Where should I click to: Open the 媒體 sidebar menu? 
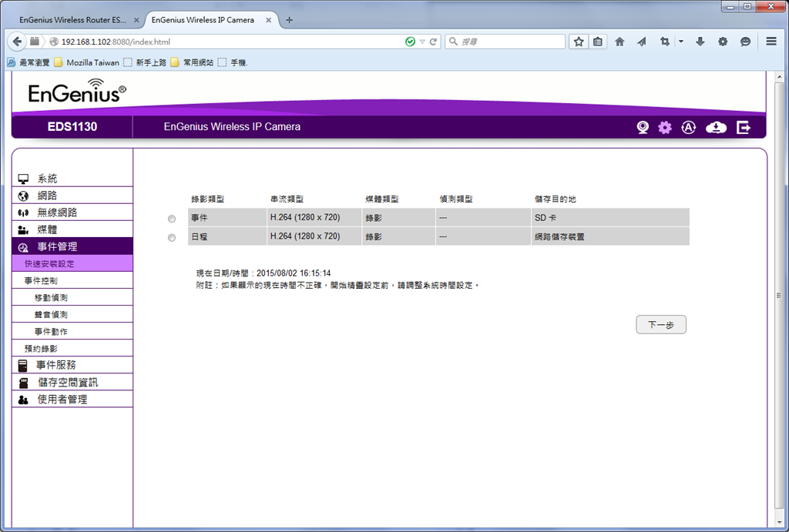72,229
